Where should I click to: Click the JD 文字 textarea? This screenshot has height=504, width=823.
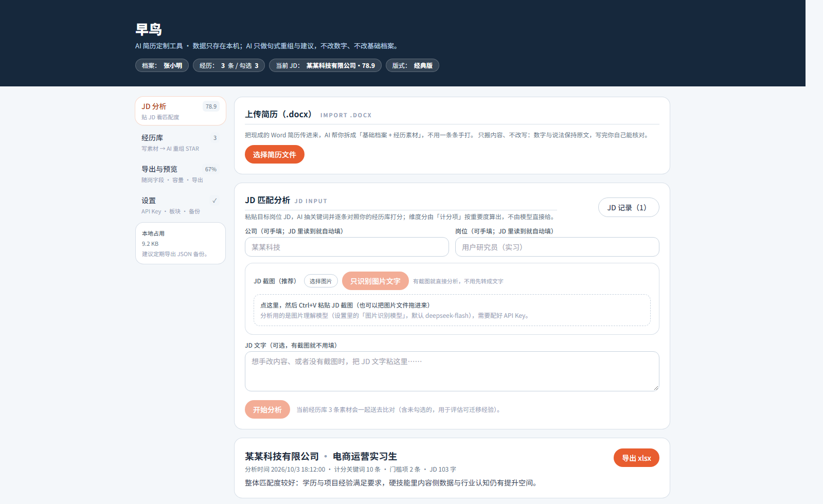point(452,371)
